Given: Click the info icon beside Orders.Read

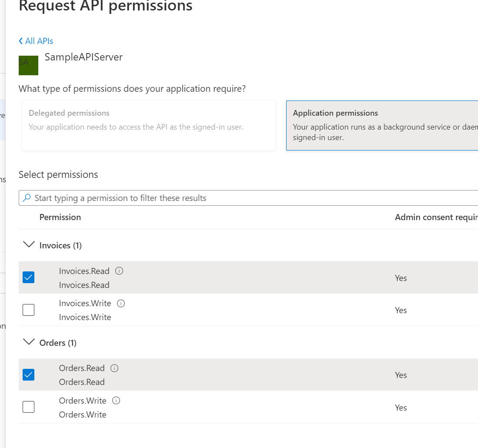Looking at the screenshot, I should click(114, 368).
